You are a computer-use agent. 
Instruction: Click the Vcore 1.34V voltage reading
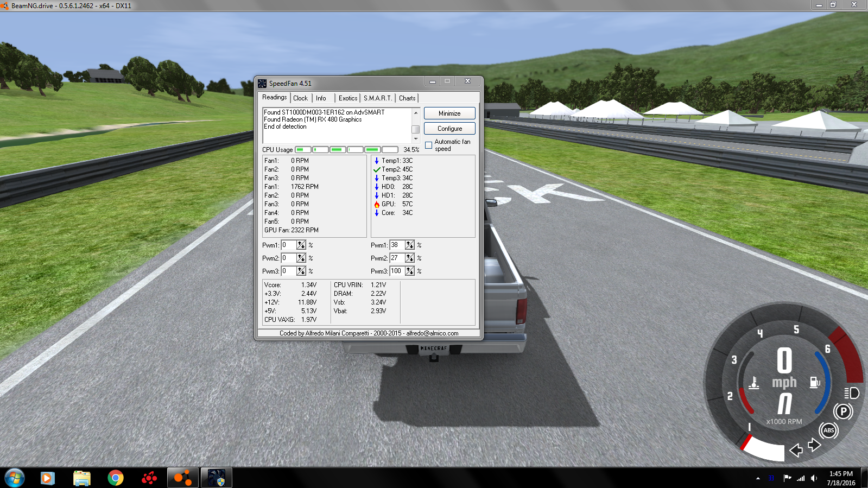point(290,285)
